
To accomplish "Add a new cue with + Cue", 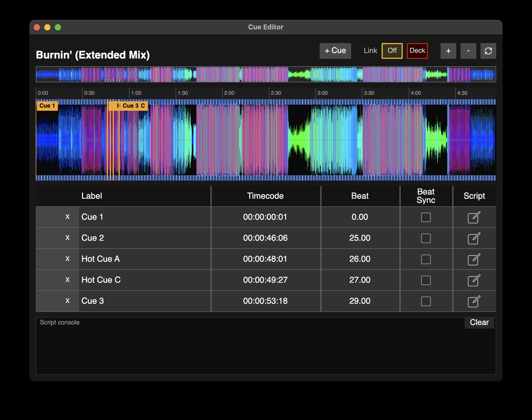I will (335, 51).
